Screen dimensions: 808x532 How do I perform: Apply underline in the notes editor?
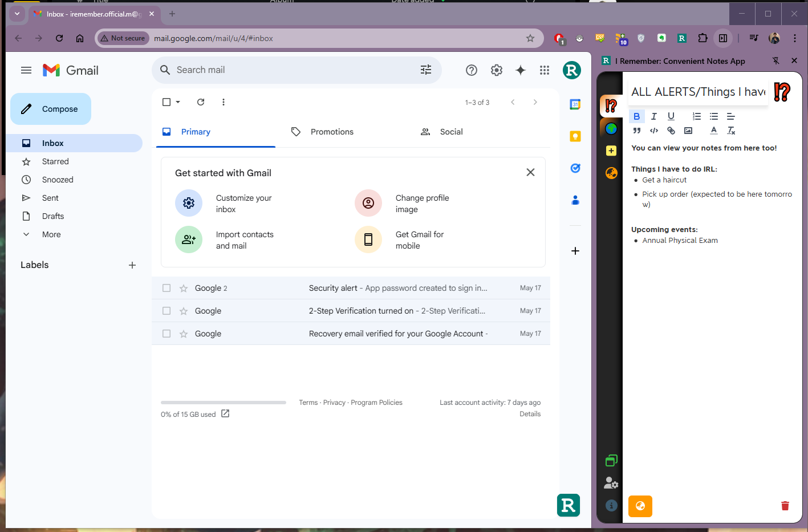pos(671,116)
